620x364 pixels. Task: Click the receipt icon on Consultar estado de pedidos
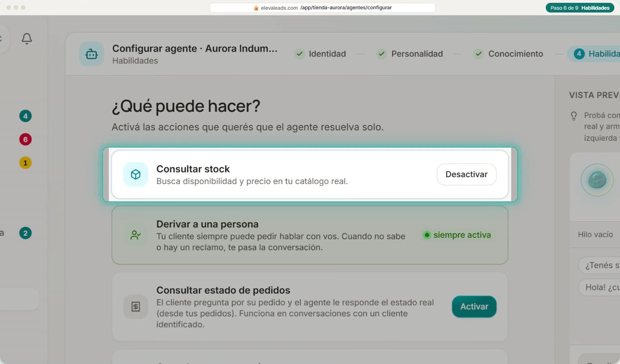(x=136, y=306)
